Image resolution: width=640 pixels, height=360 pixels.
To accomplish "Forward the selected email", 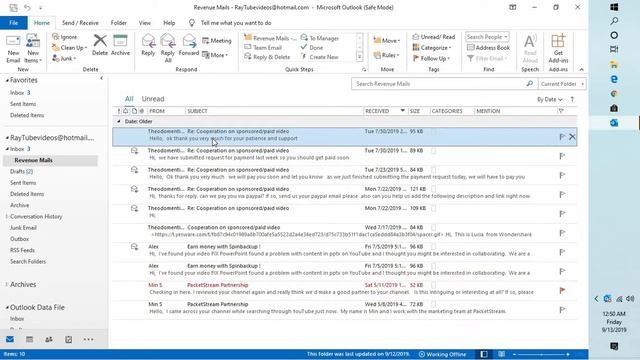I will click(x=189, y=45).
